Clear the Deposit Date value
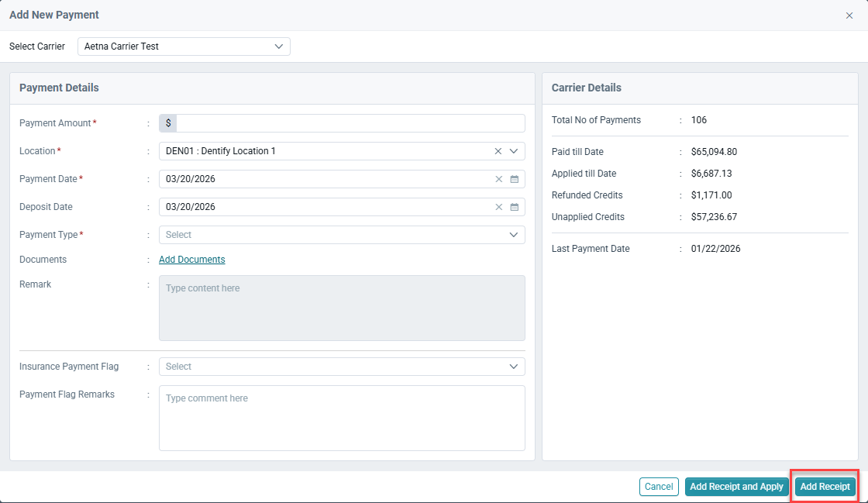Screen dimensions: 868x503 [499, 207]
